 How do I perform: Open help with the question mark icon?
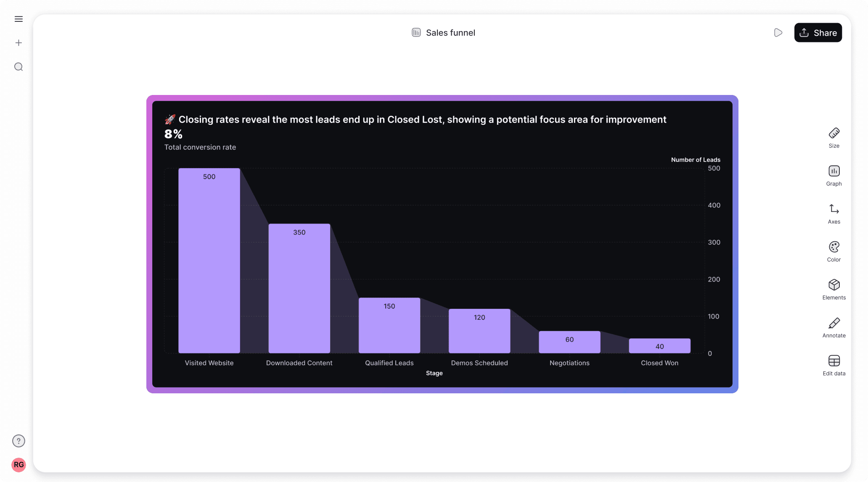(x=19, y=441)
